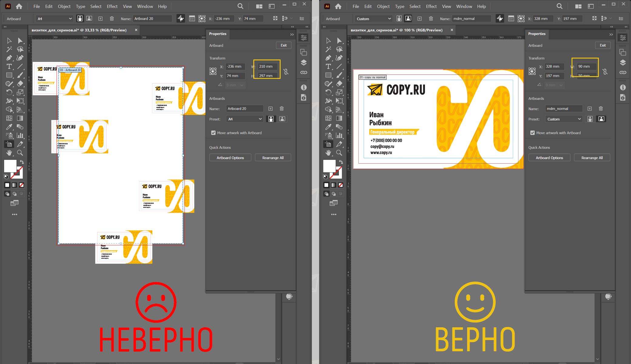This screenshot has width=631, height=364.
Task: Choose the Scale tool in right window
Action: (x=339, y=92)
